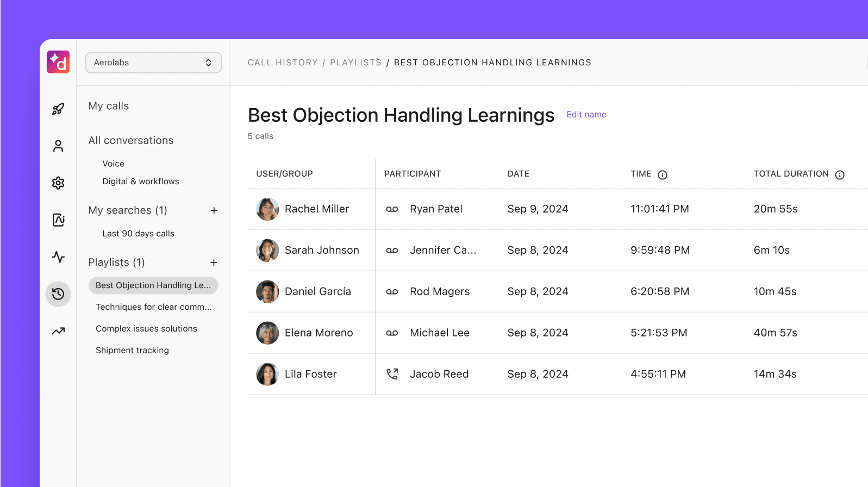
Task: Open the settings gear icon in sidebar
Action: (x=58, y=183)
